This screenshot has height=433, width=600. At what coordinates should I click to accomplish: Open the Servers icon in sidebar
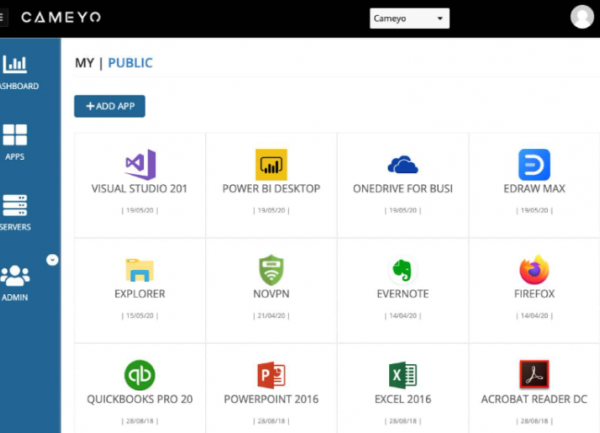[15, 205]
